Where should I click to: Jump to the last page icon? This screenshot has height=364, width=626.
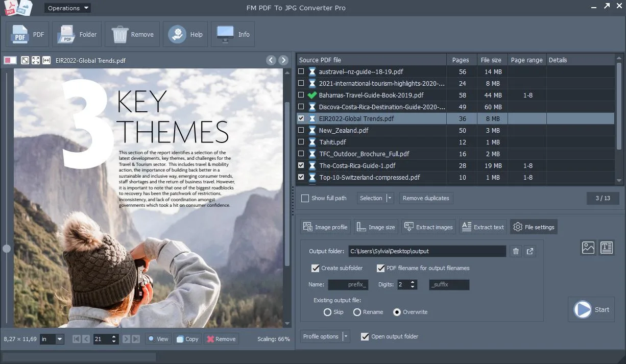136,339
